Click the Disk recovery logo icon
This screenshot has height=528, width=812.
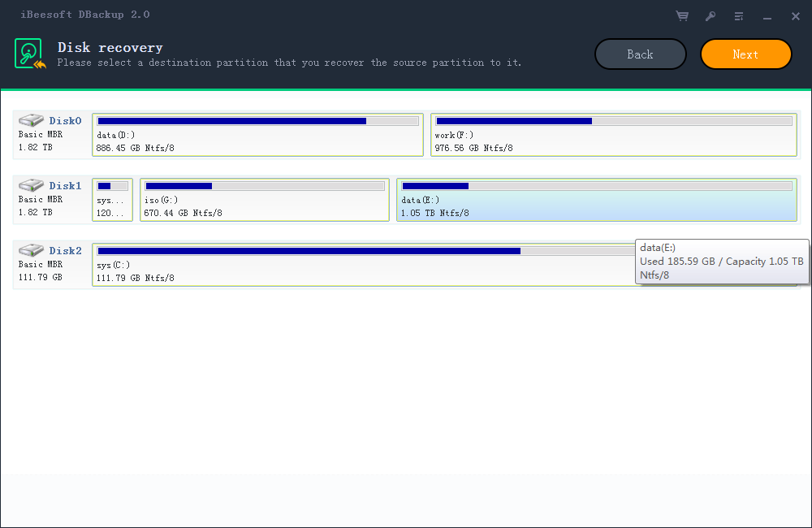29,54
